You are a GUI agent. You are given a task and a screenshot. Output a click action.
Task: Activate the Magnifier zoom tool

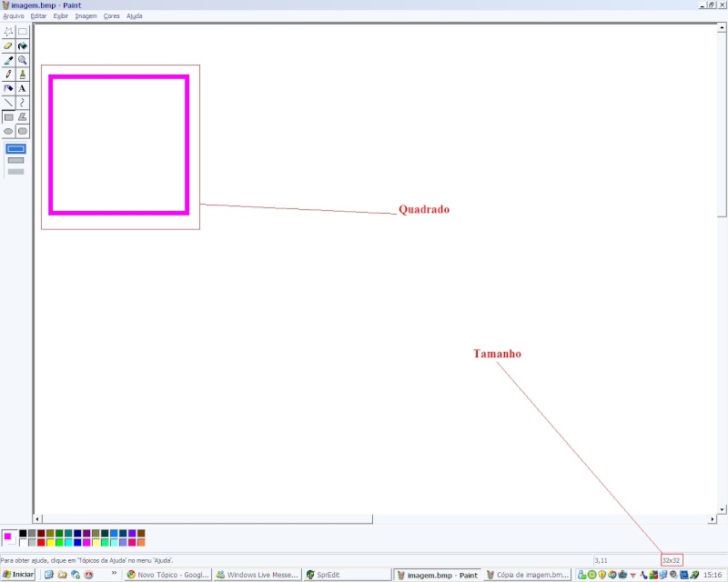coord(23,60)
